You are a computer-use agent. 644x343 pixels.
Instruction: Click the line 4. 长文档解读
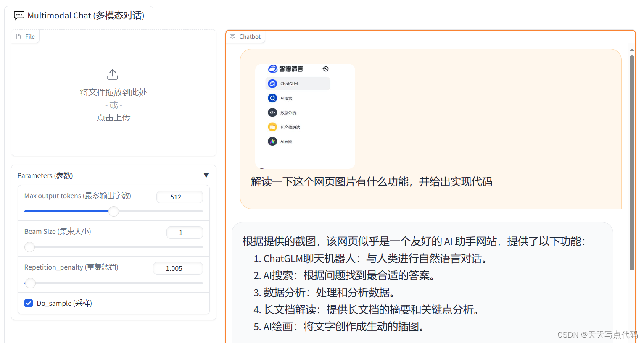[x=367, y=310]
